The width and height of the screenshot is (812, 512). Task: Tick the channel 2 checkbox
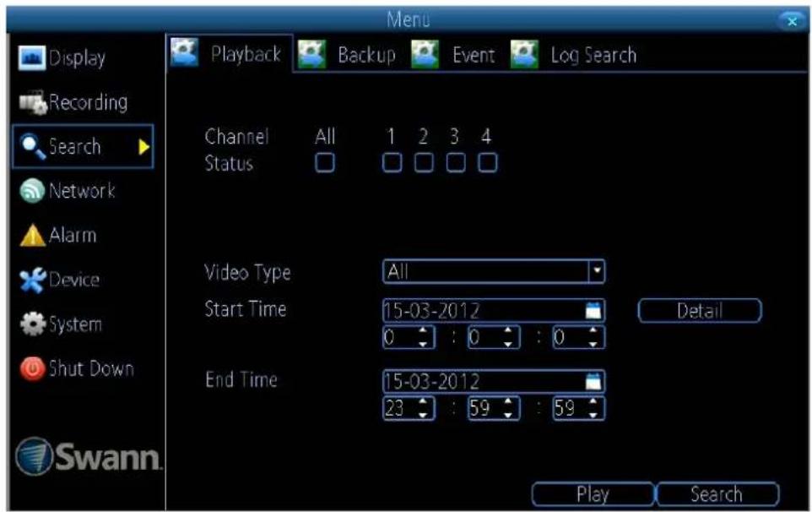point(424,163)
